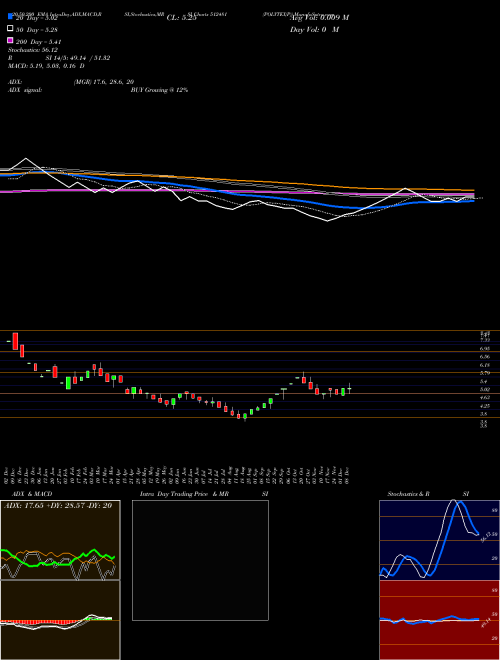Image resolution: width=500 pixels, height=660 pixels.
Task: Click the 5.02 price axis label
Action: click(x=484, y=389)
